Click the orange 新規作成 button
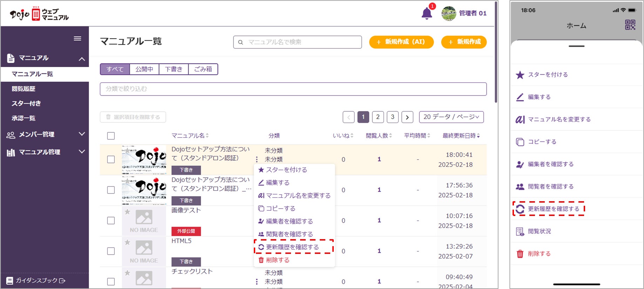The width and height of the screenshot is (644, 289). (464, 42)
